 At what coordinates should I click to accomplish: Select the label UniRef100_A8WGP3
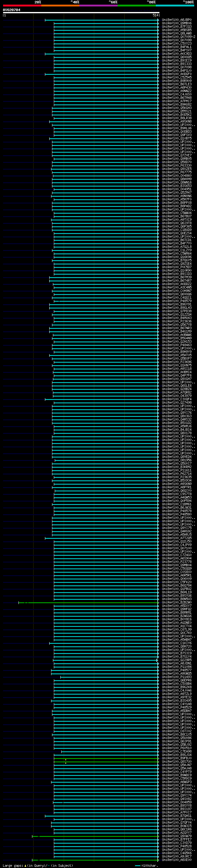(177, 782)
